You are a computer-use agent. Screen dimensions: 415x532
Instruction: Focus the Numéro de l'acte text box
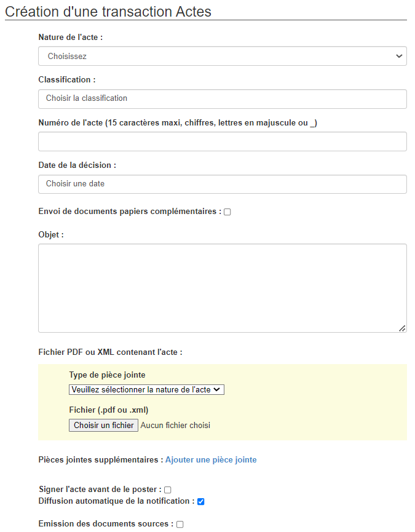[222, 141]
